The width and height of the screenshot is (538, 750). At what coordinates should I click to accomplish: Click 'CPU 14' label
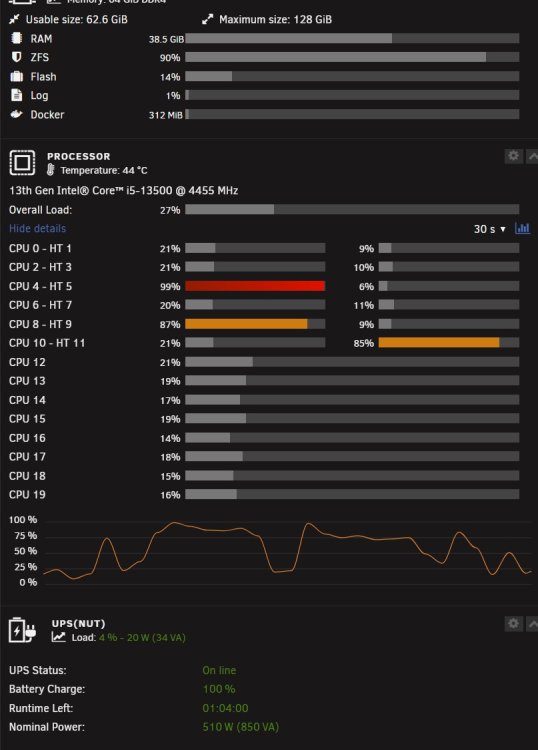point(27,400)
